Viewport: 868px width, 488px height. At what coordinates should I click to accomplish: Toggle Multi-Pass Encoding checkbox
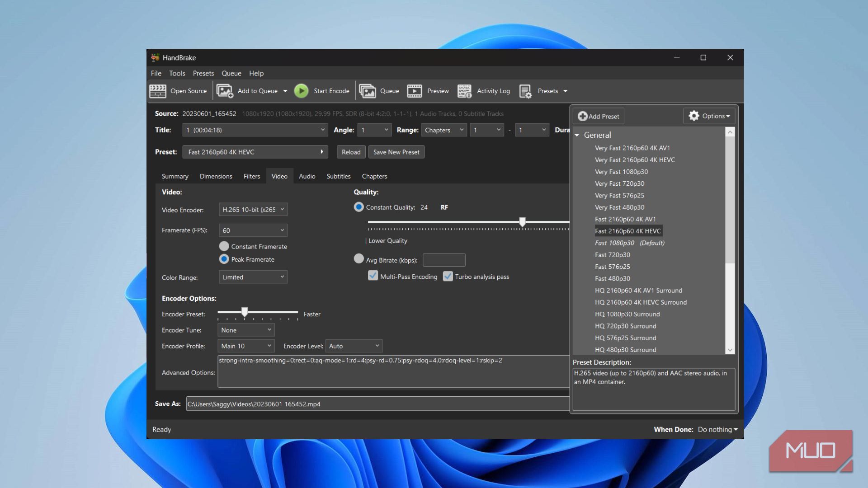click(373, 276)
